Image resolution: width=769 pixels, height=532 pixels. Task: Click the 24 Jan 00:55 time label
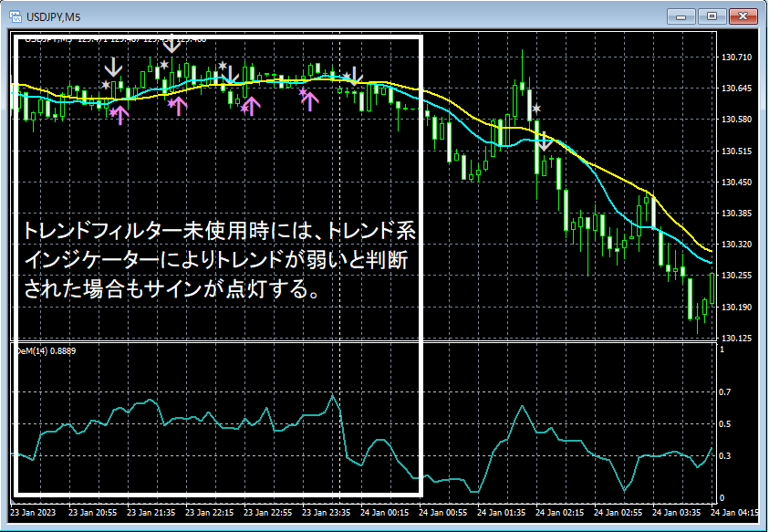coord(442,512)
